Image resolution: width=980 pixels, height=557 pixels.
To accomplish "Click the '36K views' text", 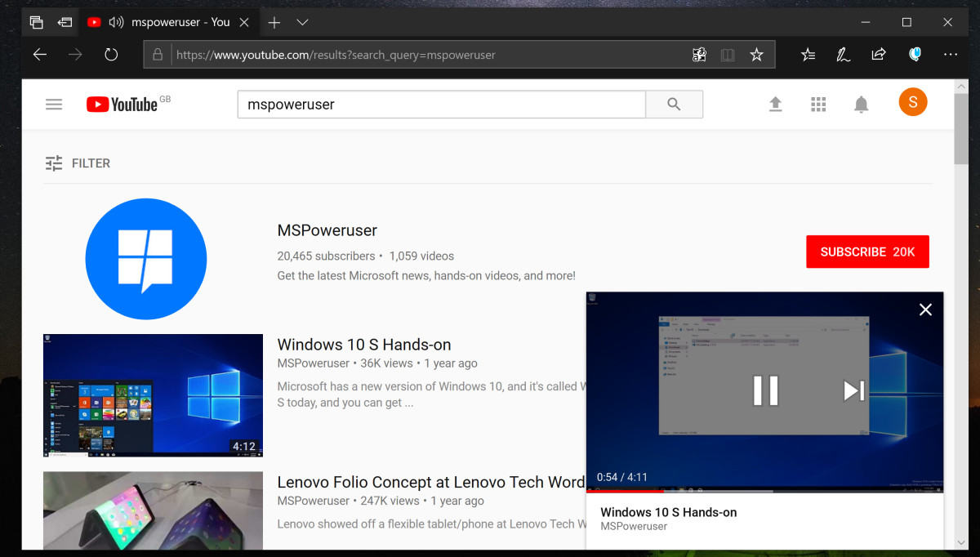I will pyautogui.click(x=387, y=363).
